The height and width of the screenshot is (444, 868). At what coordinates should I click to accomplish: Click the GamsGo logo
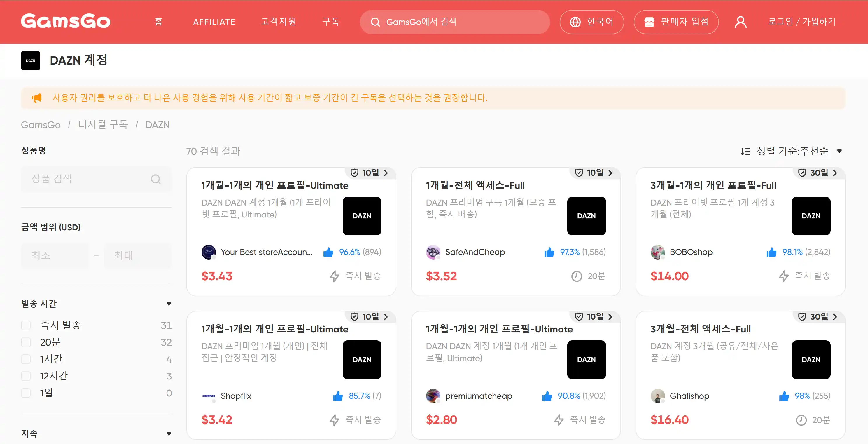(x=65, y=21)
